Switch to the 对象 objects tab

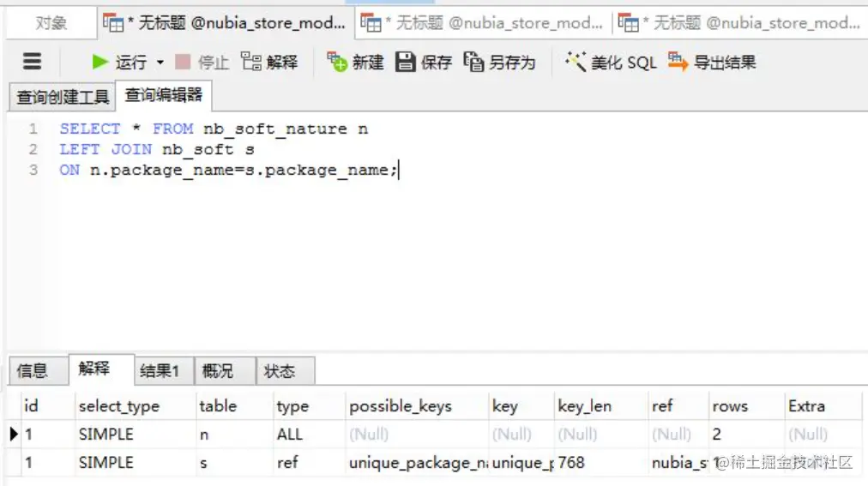[51, 23]
